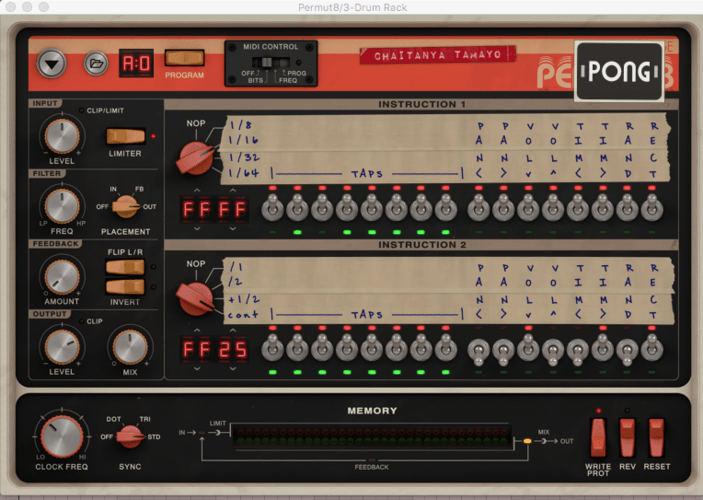Flip the VOL down bit switch in Instruction 2
The width and height of the screenshot is (703, 500).
(529, 348)
